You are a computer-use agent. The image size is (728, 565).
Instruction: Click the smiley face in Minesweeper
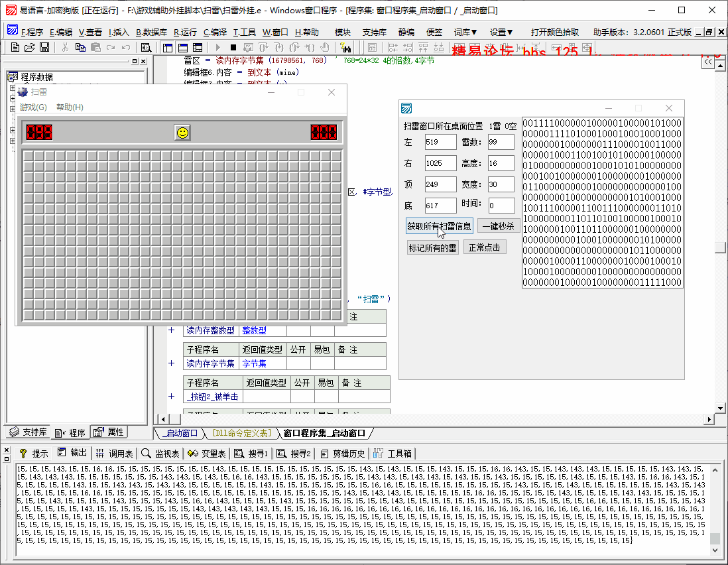click(x=182, y=133)
